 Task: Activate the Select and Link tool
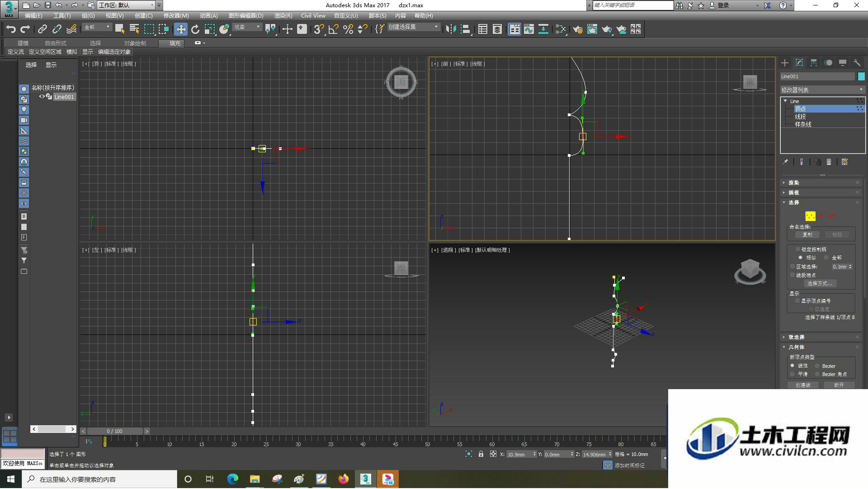tap(42, 29)
